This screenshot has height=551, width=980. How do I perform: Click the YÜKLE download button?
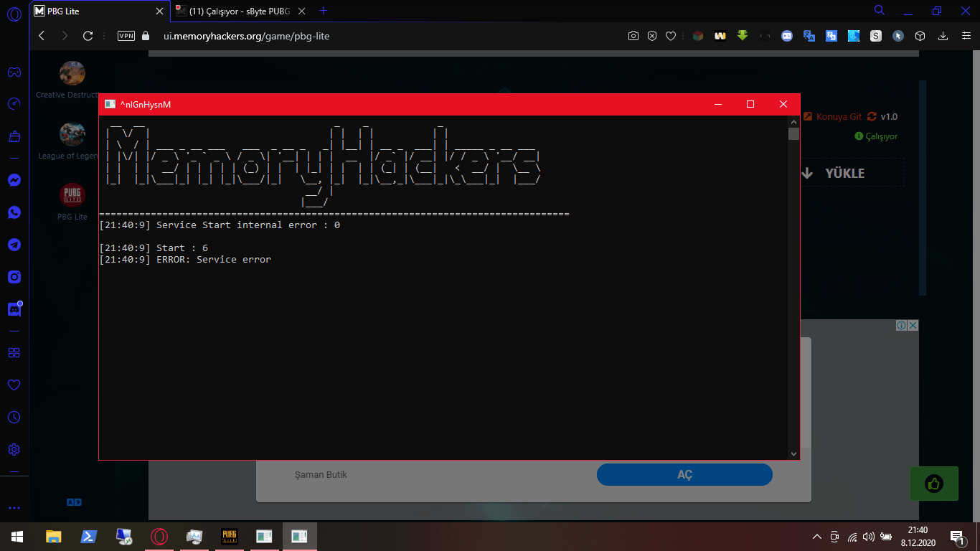pos(845,173)
